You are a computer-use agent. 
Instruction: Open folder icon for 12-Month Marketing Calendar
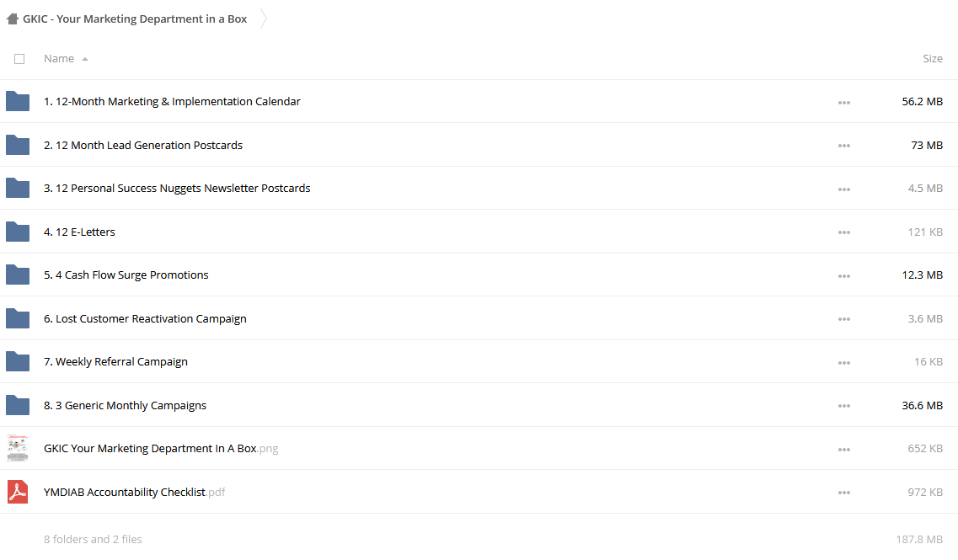(x=18, y=101)
